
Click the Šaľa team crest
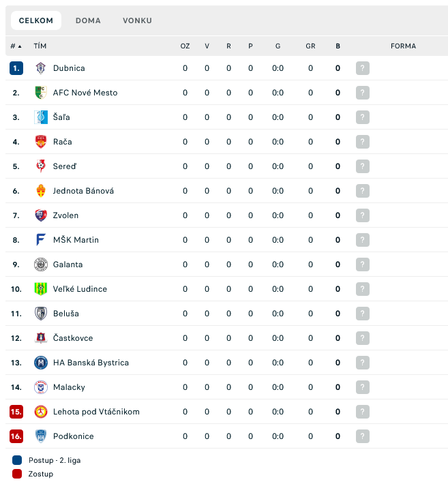[41, 117]
